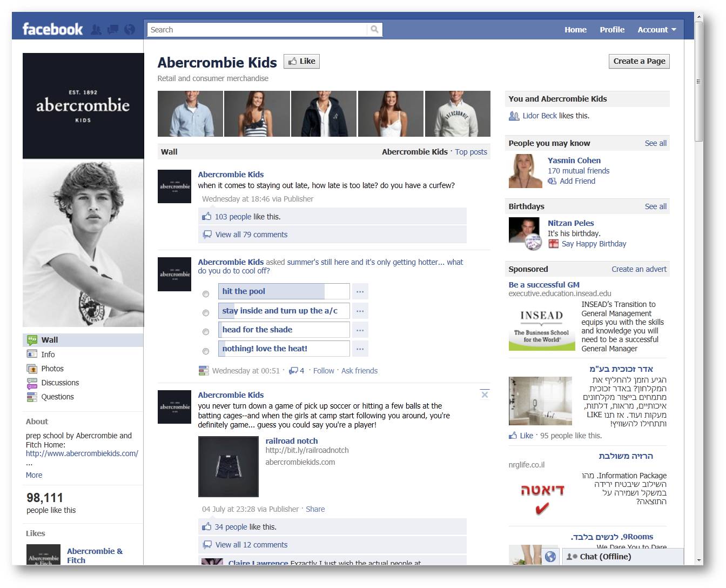Open options menu for 'nothing! love the heat!'

click(360, 349)
